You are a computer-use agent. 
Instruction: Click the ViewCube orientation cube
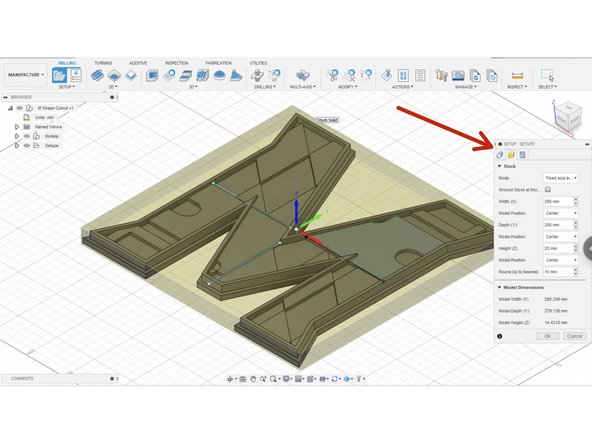[x=567, y=116]
